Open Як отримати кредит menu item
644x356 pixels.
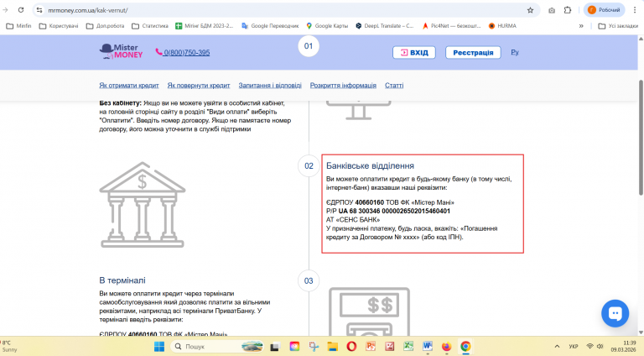coord(128,86)
